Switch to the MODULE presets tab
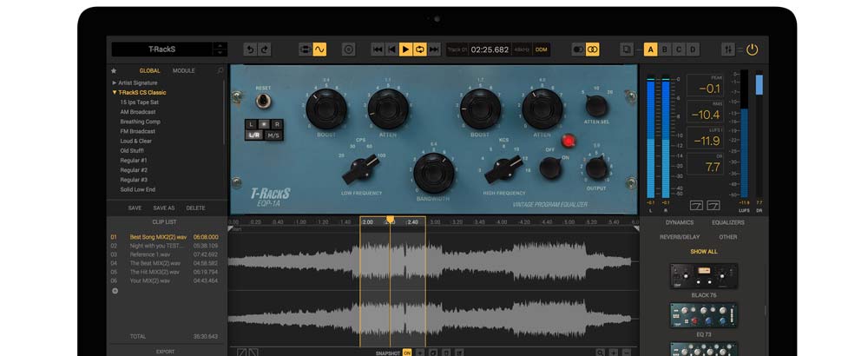This screenshot has width=868, height=356. 184,71
